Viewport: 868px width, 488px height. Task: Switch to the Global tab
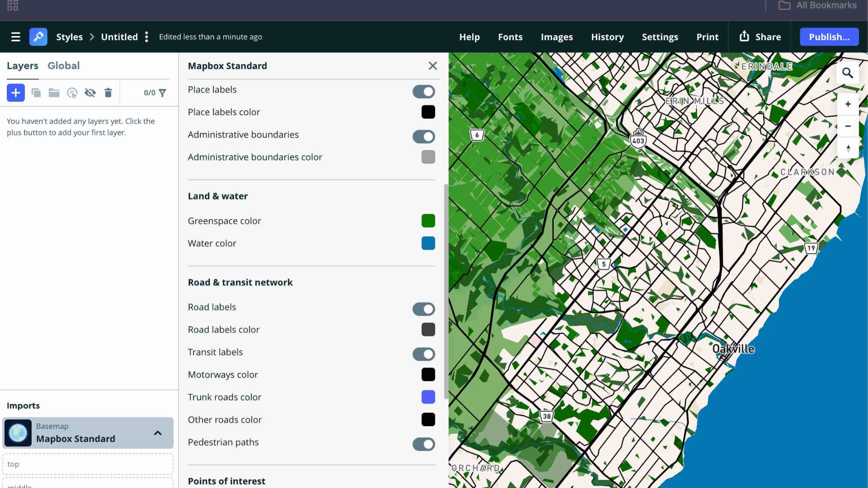(x=63, y=66)
